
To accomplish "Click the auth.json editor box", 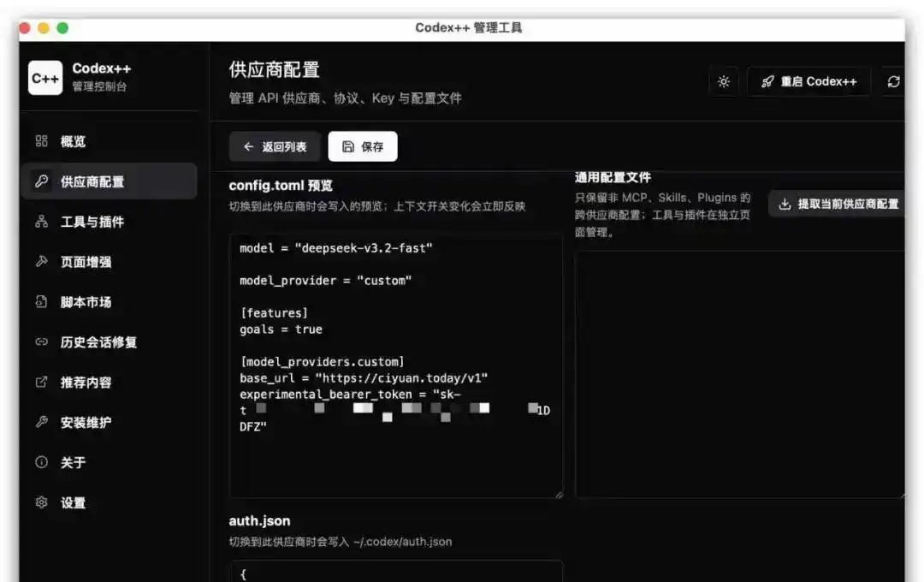I will point(396,571).
